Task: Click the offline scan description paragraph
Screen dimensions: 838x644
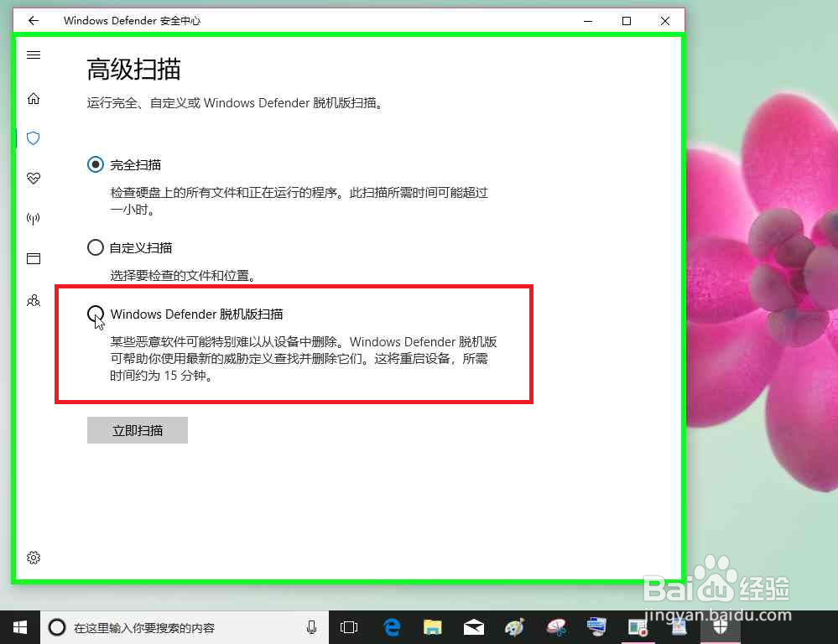Action: pyautogui.click(x=304, y=359)
